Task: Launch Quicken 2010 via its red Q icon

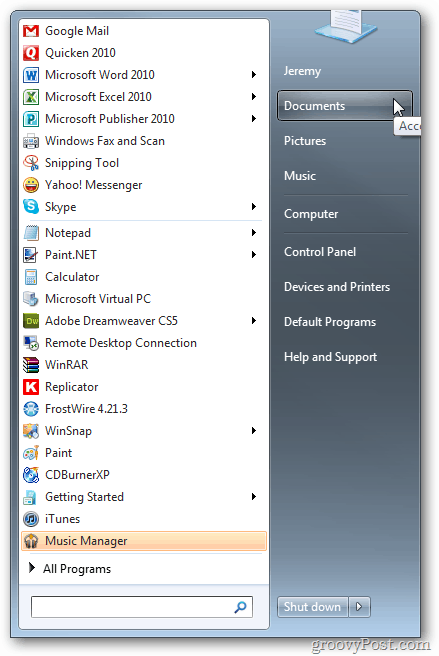Action: (31, 53)
